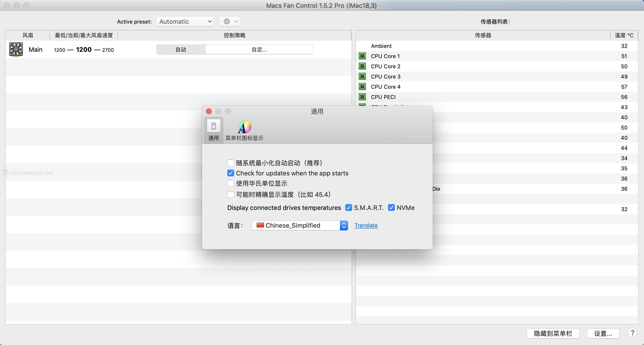Select 自定... custom fan control
644x345 pixels.
click(x=259, y=50)
